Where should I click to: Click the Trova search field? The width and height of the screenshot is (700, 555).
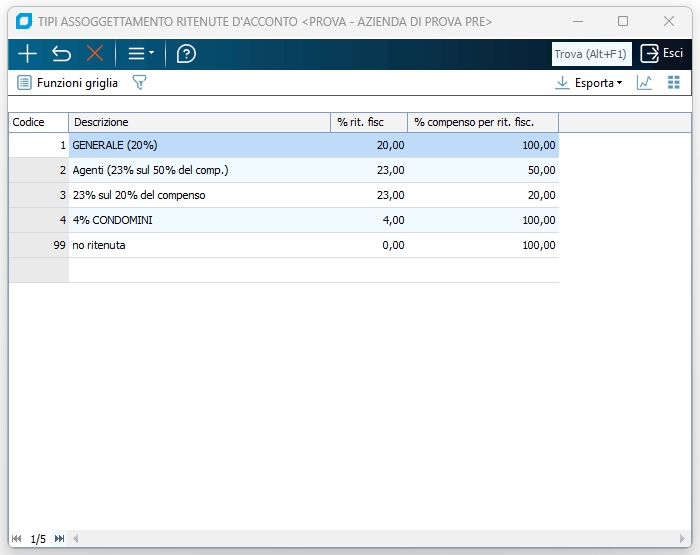pos(591,54)
